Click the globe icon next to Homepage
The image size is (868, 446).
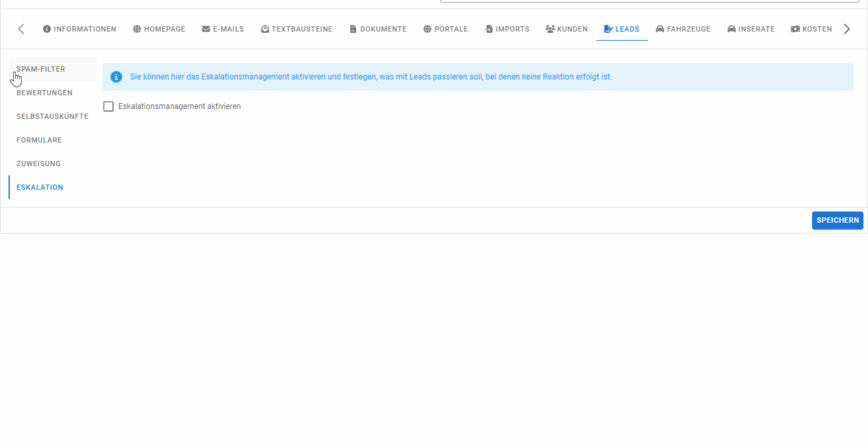point(137,29)
